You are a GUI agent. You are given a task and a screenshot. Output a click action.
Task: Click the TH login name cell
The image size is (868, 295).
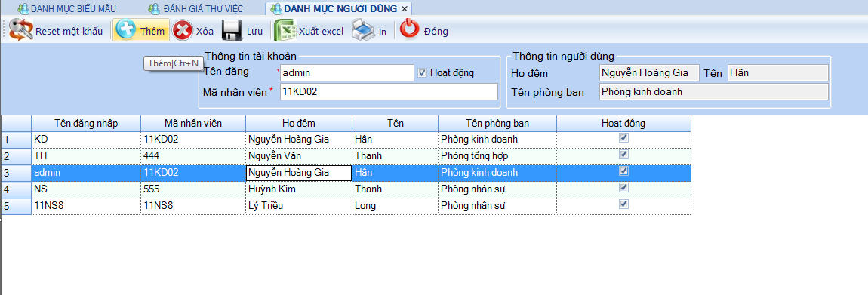(86, 156)
